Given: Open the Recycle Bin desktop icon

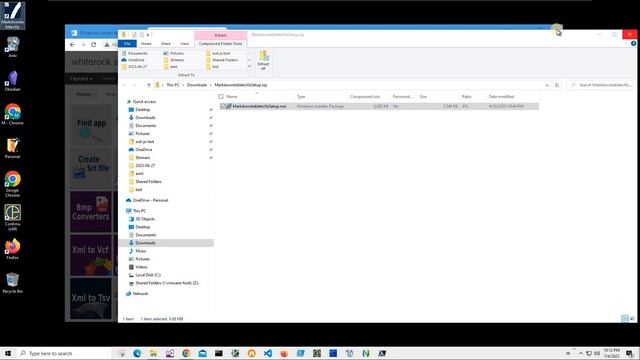Looking at the screenshot, I should (13, 283).
